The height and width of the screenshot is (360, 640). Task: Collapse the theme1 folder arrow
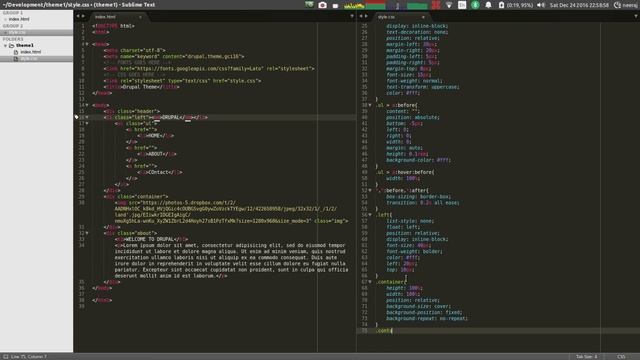tap(5, 46)
